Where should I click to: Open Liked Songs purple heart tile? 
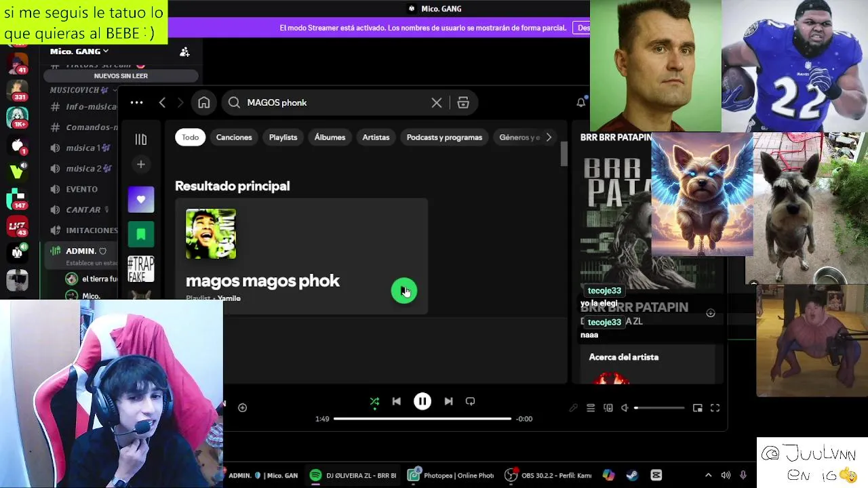point(141,199)
